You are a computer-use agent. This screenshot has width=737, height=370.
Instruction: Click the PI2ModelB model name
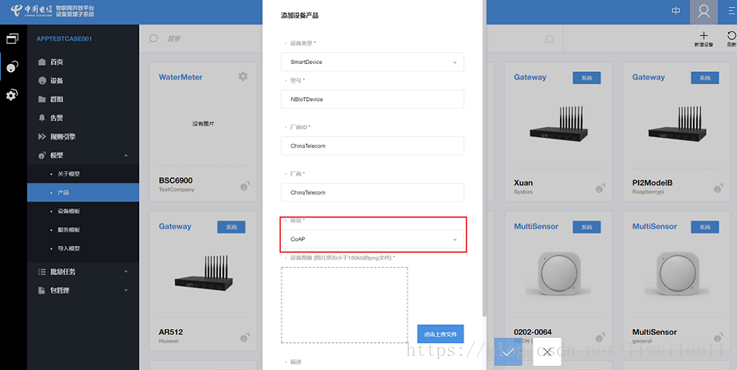tap(652, 183)
